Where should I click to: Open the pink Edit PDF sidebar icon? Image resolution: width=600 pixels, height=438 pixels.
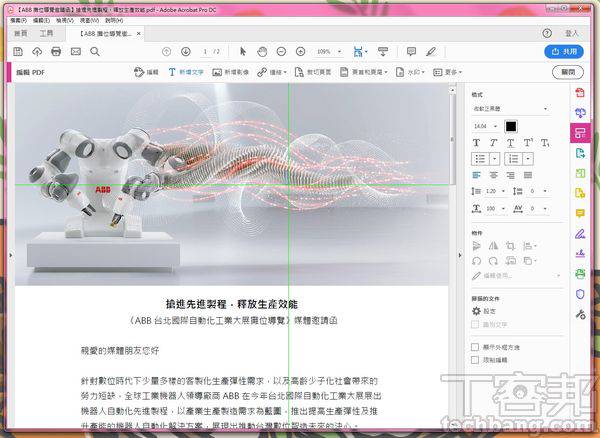(x=580, y=133)
